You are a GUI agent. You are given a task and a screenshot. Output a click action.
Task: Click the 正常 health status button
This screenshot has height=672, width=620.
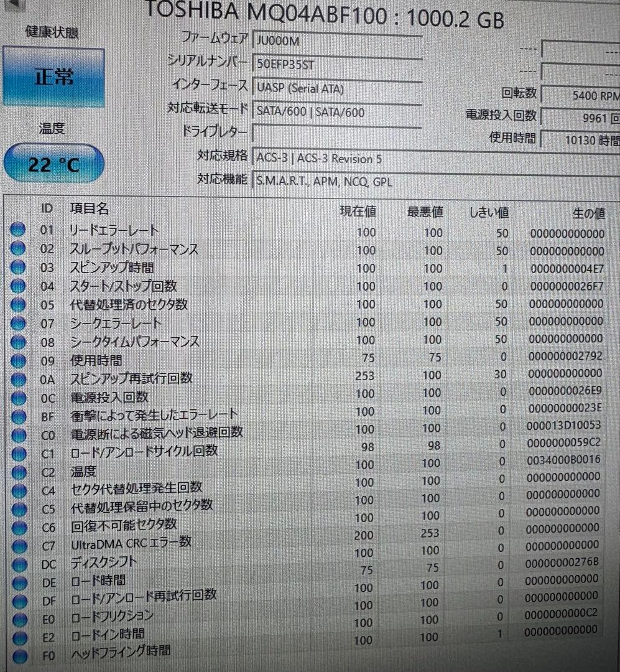pos(53,78)
